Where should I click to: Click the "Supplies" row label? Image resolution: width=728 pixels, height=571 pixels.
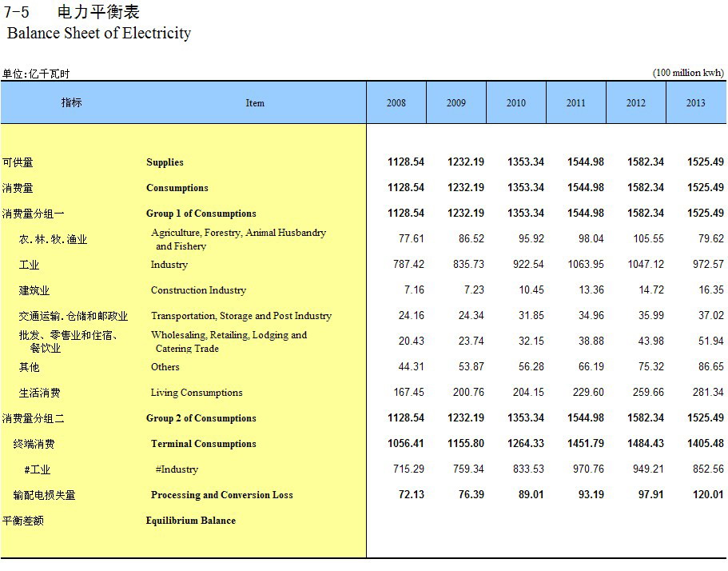tap(165, 162)
